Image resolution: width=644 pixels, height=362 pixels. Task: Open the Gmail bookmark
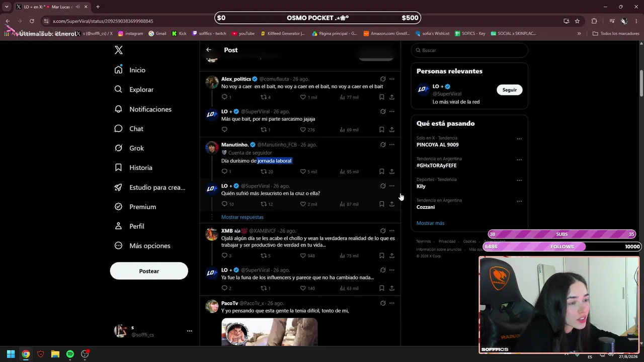click(x=157, y=34)
